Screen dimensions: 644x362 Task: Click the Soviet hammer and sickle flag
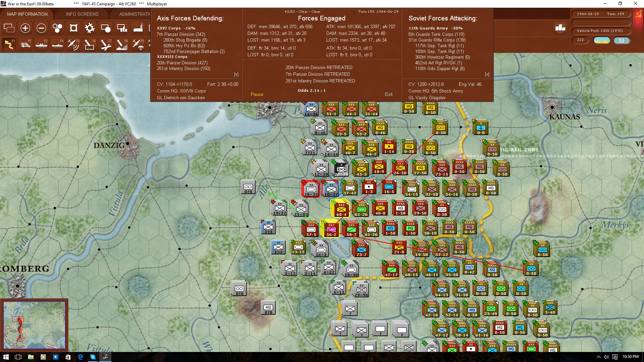pos(638,15)
